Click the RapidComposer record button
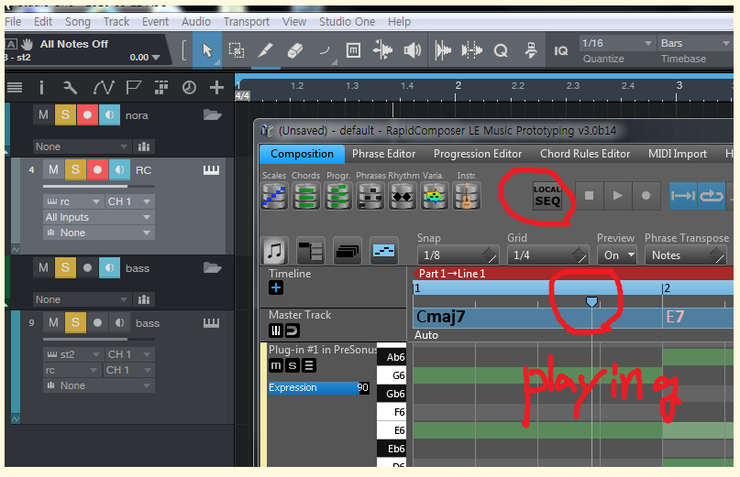 point(646,195)
